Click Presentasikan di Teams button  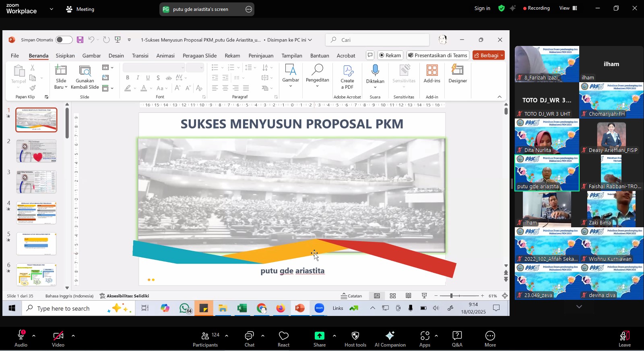coord(438,56)
